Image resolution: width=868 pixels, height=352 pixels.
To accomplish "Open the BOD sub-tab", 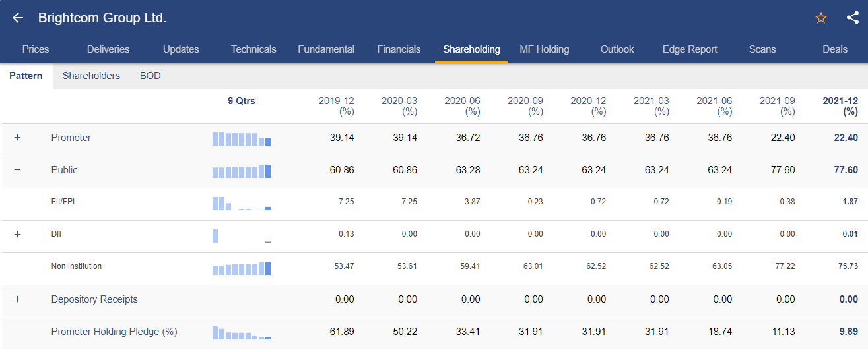I will tap(150, 76).
